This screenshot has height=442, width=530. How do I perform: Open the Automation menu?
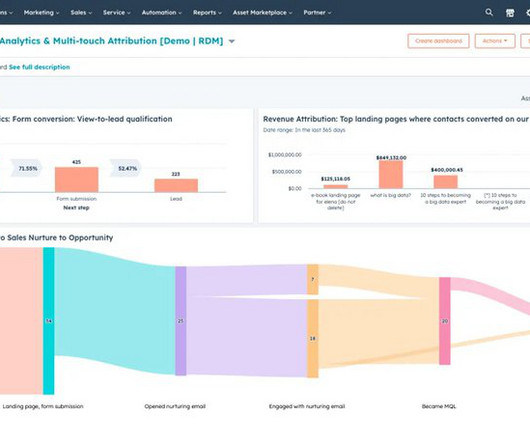(x=162, y=13)
